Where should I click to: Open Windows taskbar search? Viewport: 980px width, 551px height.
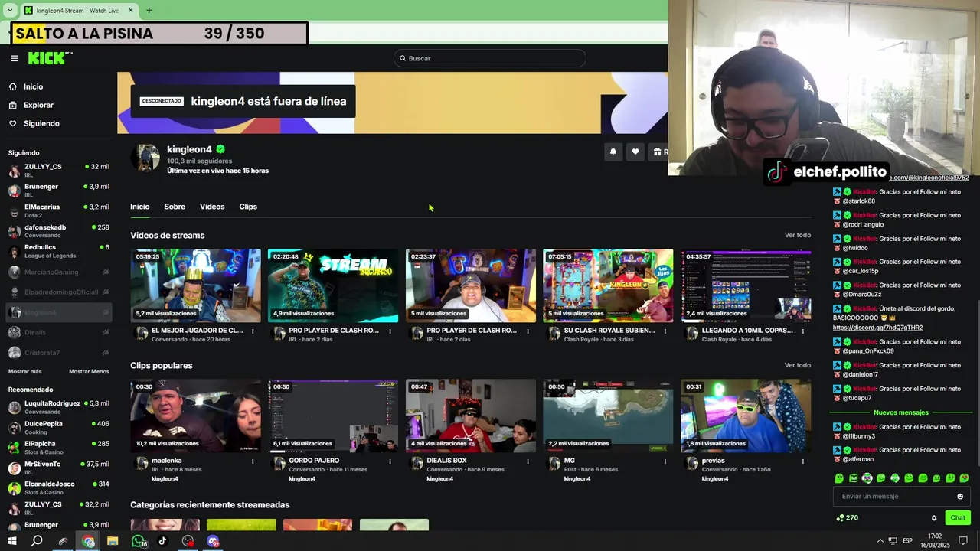[37, 541]
